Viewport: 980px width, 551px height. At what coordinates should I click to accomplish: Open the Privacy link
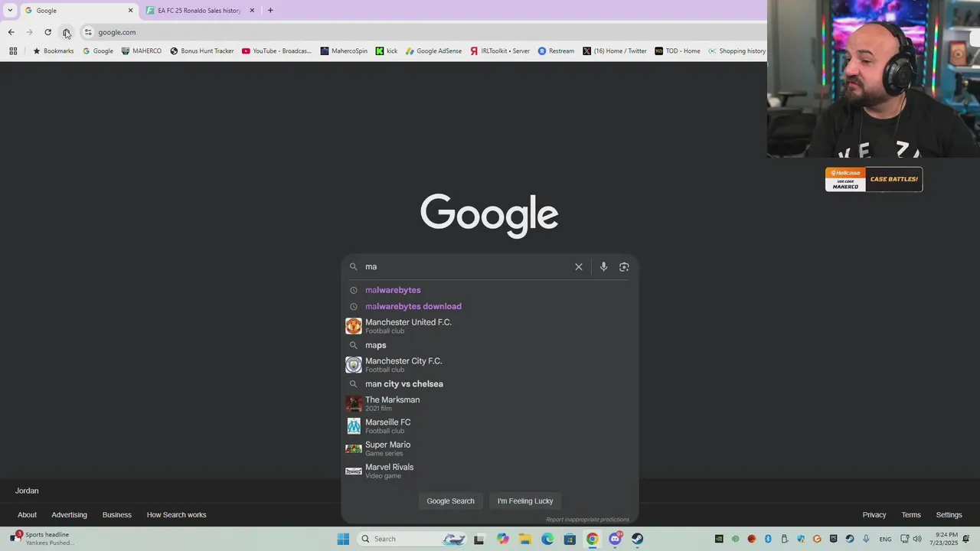pos(874,515)
